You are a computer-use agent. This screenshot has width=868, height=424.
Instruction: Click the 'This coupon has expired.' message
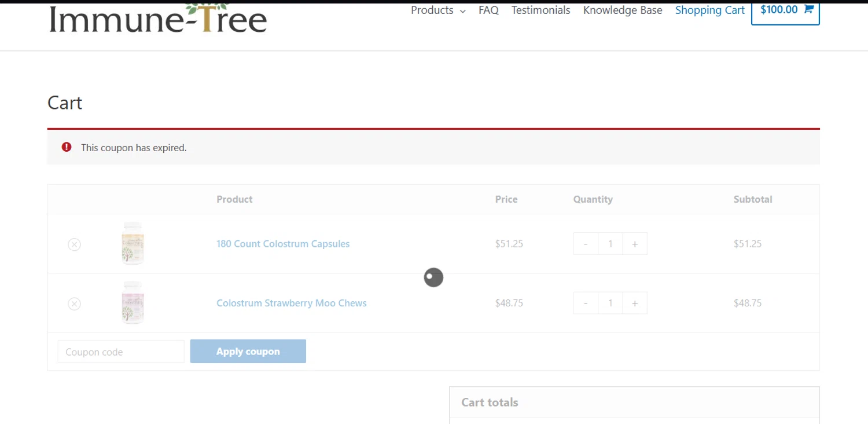pos(134,148)
